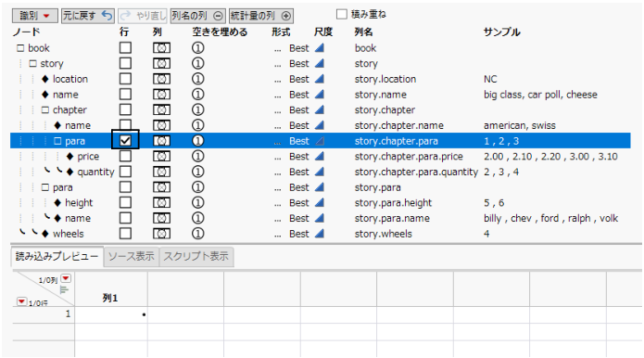Image resolution: width=644 pixels, height=358 pixels.
Task: Check the row checkbox for story
Action: point(125,63)
